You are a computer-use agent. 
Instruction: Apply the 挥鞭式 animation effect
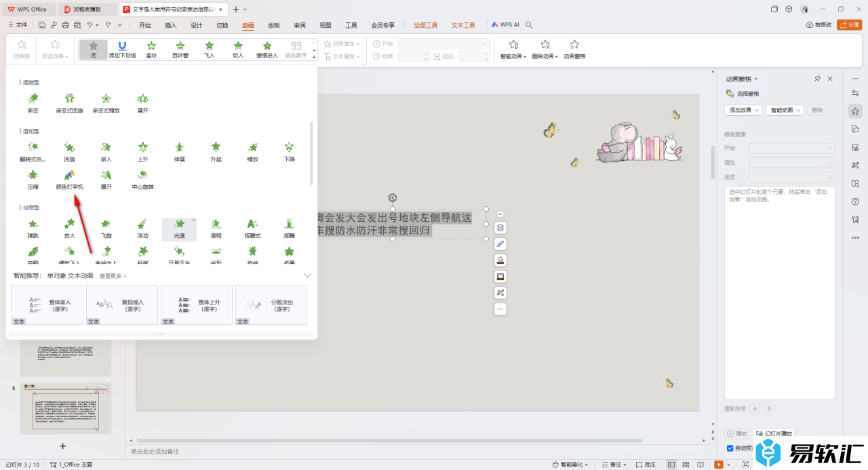pyautogui.click(x=252, y=229)
